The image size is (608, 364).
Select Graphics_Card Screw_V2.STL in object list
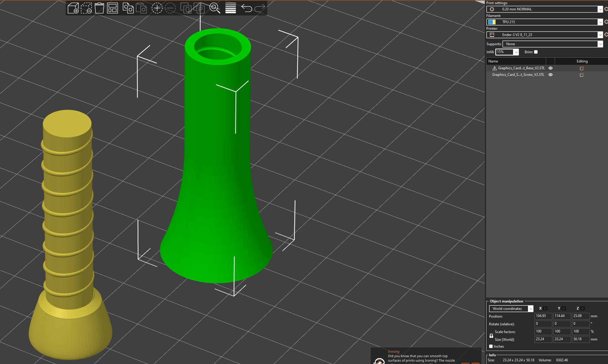(x=518, y=75)
